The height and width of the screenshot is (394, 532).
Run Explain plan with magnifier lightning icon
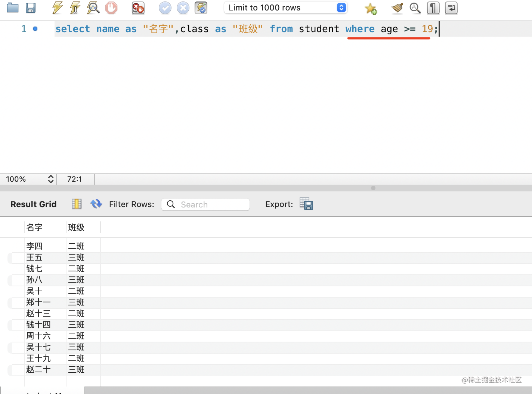93,8
